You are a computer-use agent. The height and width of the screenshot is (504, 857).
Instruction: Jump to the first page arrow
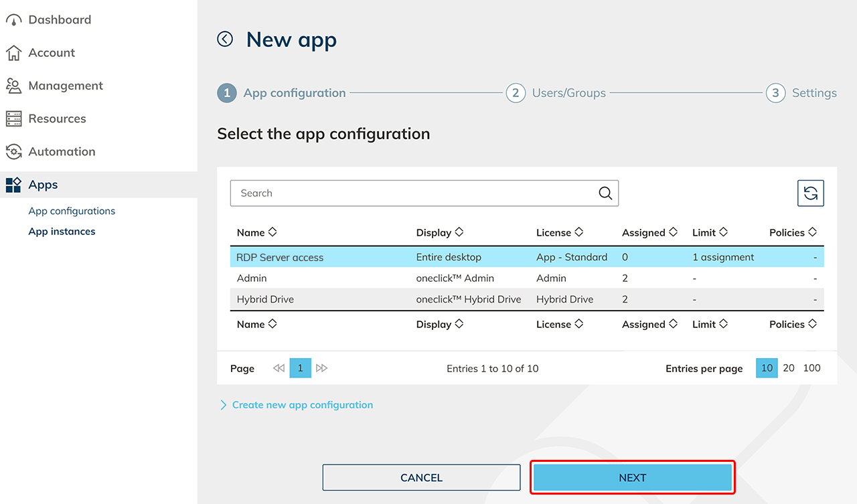click(x=279, y=368)
